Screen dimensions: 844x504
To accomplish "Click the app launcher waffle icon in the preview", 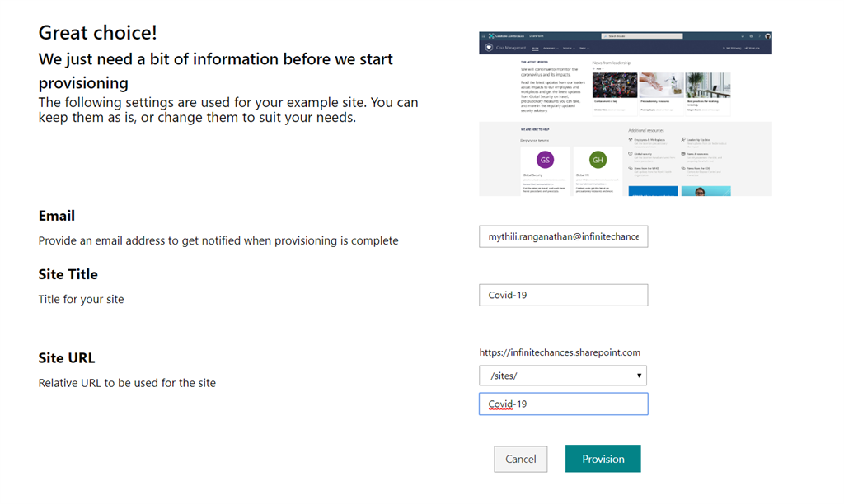I will click(484, 36).
